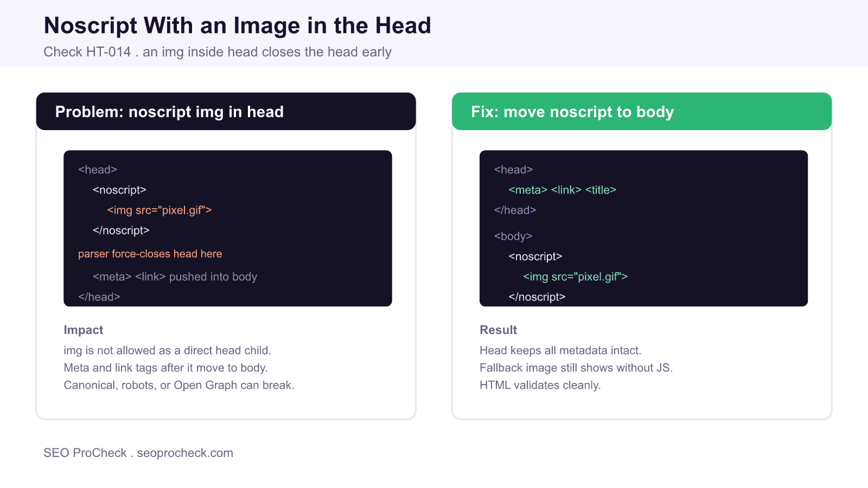Click the 'Problem: noscript img in head' header
This screenshot has height=488, width=868.
click(x=226, y=111)
